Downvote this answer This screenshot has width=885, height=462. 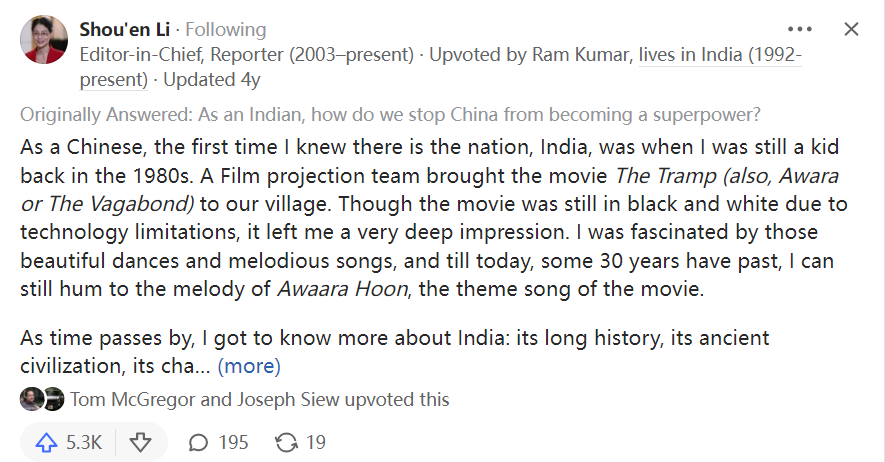tap(141, 442)
